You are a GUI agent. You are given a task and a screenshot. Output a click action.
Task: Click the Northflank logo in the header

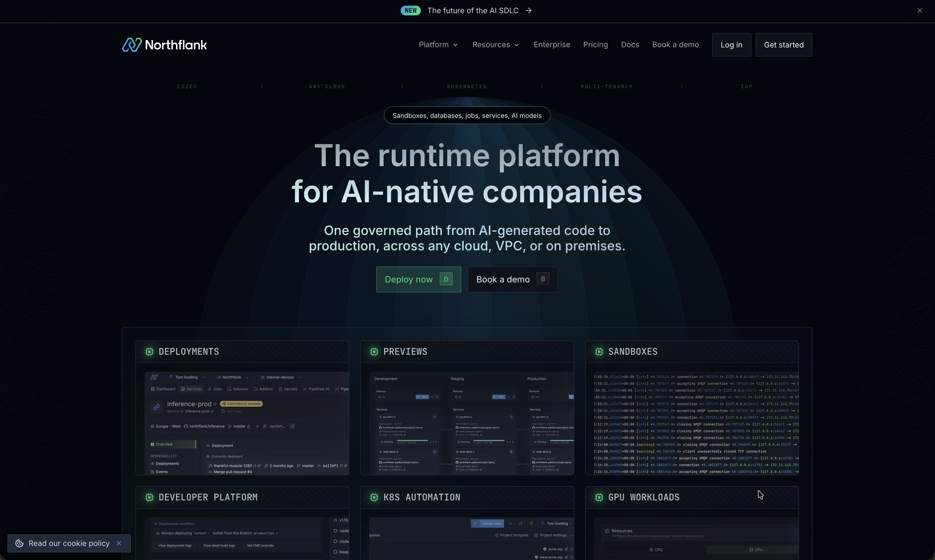pyautogui.click(x=164, y=45)
